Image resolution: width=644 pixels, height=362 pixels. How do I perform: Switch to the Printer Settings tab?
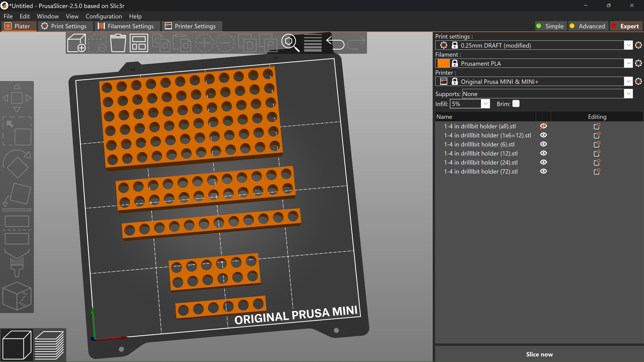(x=192, y=26)
